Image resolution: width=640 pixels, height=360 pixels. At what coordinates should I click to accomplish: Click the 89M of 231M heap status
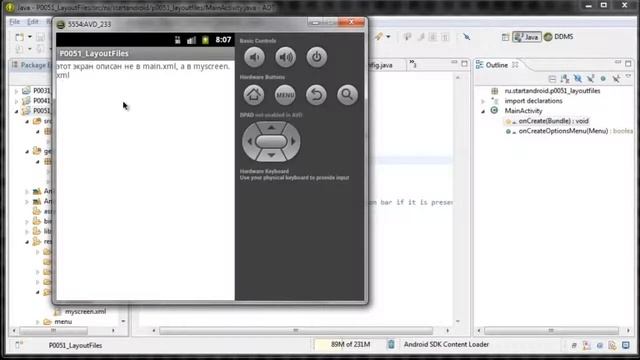[x=350, y=344]
